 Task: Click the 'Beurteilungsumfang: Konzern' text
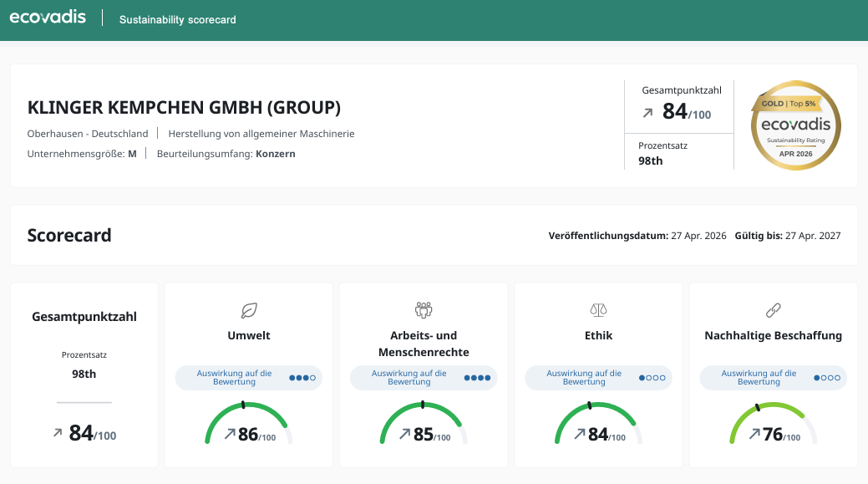[x=226, y=154]
